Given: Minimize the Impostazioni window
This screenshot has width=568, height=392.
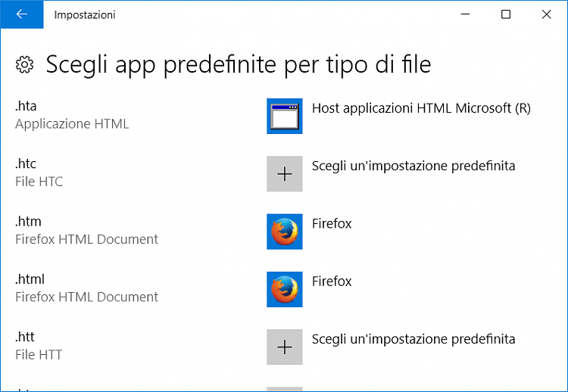Looking at the screenshot, I should [x=465, y=14].
